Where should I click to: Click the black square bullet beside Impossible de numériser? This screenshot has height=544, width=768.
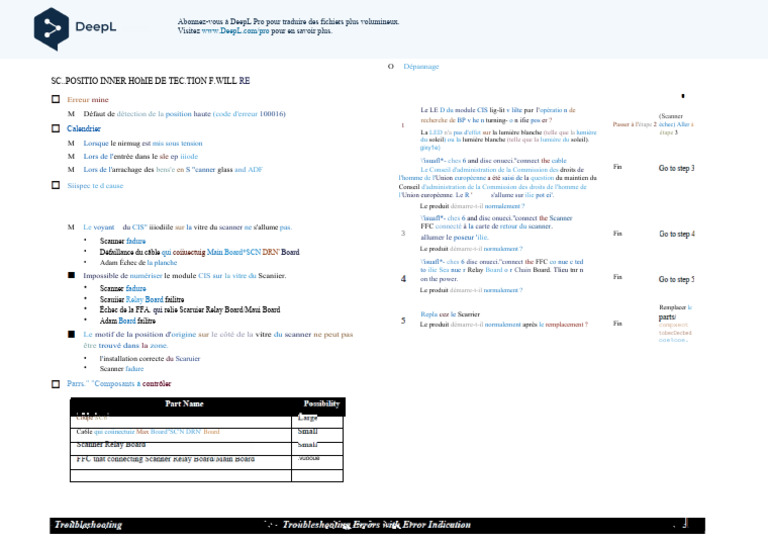point(72,275)
